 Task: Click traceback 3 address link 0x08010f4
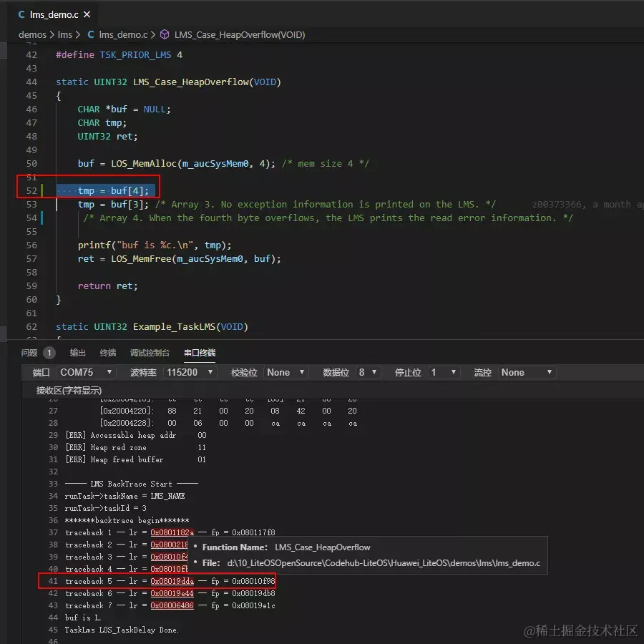[169, 557]
